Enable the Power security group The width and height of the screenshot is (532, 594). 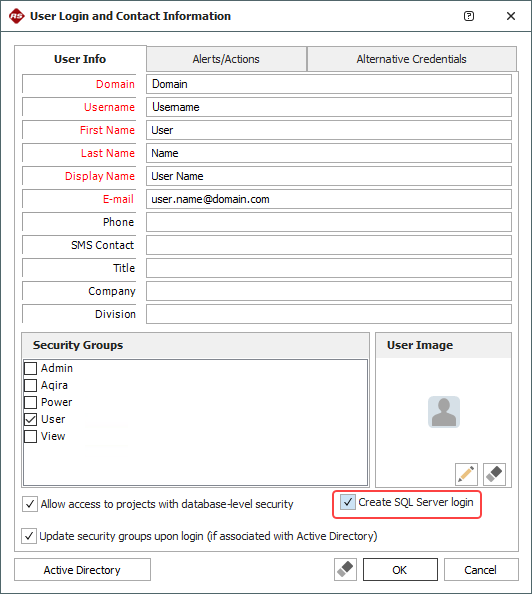coord(30,402)
